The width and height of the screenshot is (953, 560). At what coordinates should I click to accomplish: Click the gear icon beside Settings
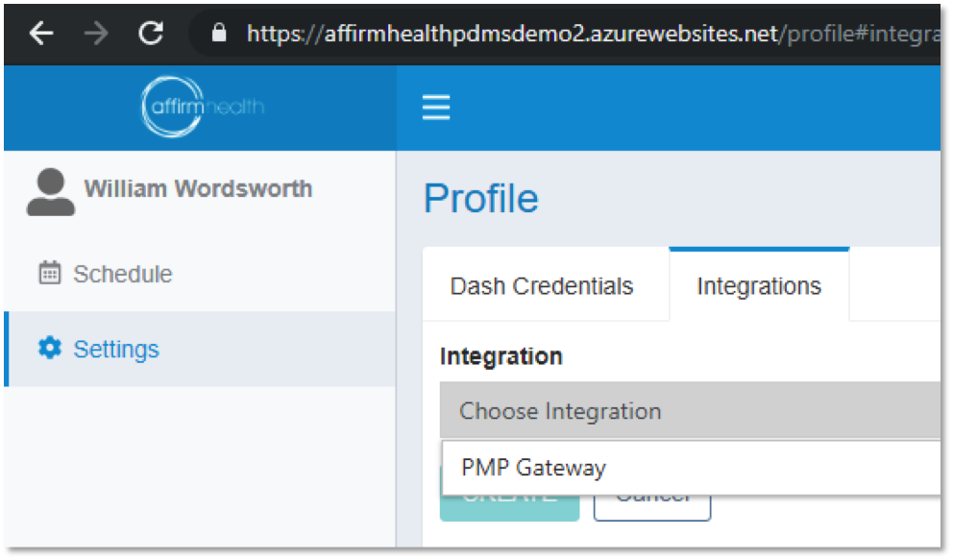(x=50, y=349)
